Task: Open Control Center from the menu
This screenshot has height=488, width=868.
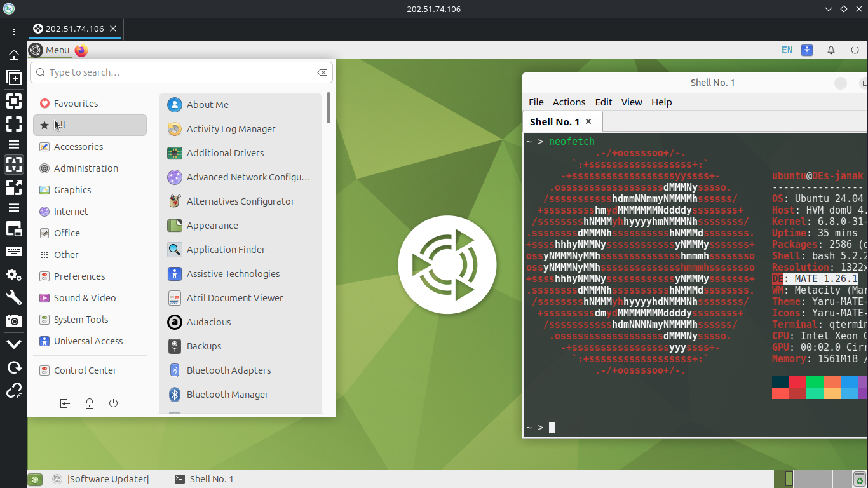Action: click(85, 370)
